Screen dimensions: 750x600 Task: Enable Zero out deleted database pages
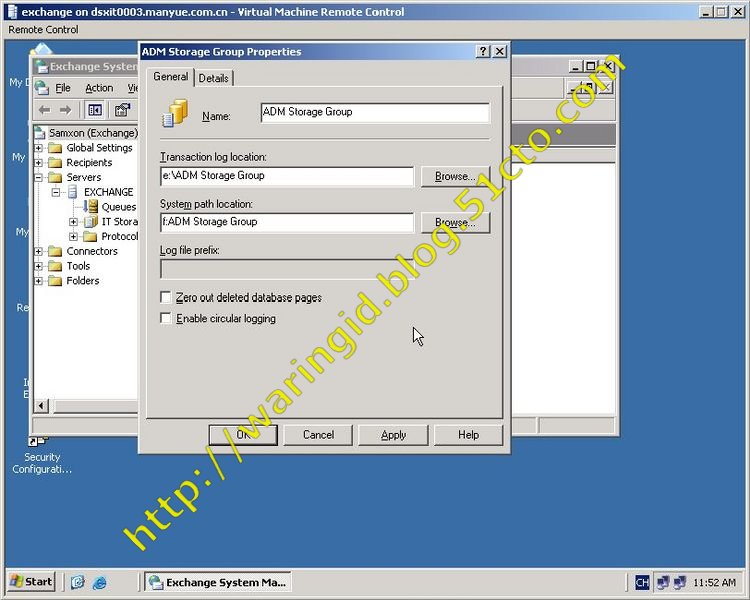(166, 298)
